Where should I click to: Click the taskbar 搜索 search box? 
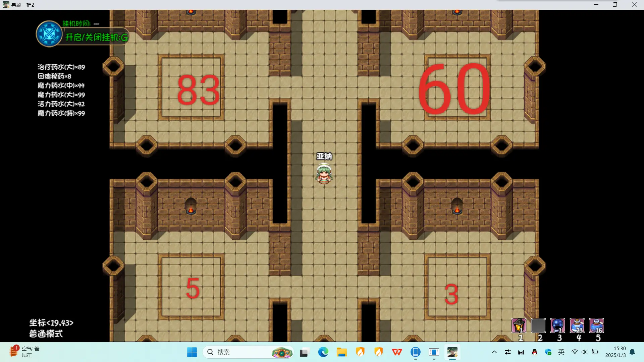(x=248, y=352)
